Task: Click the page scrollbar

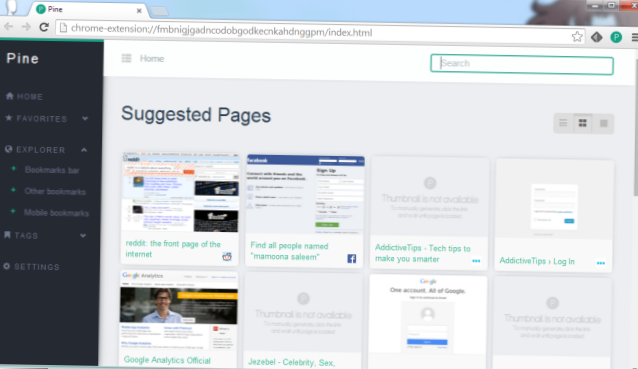Action: click(x=636, y=126)
